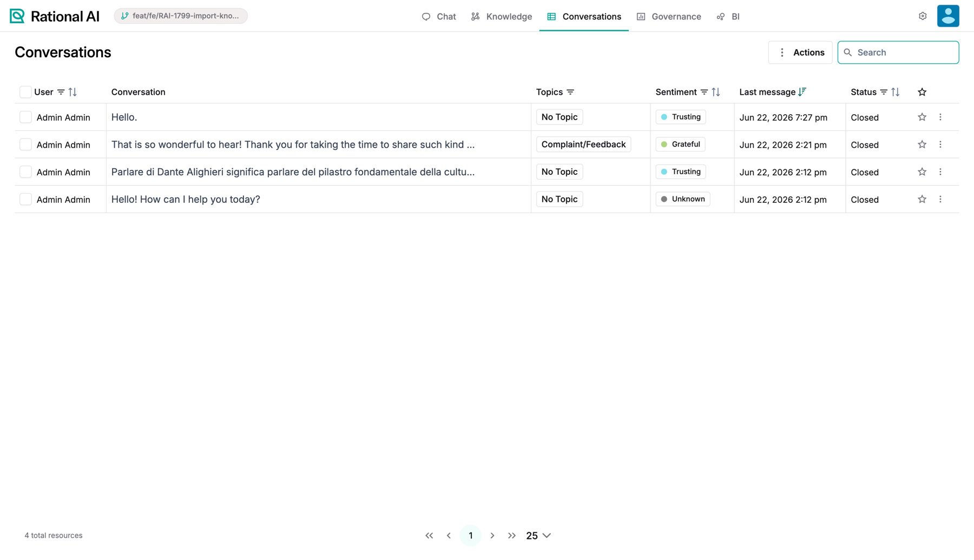Switch to the Chat tab

tap(439, 16)
